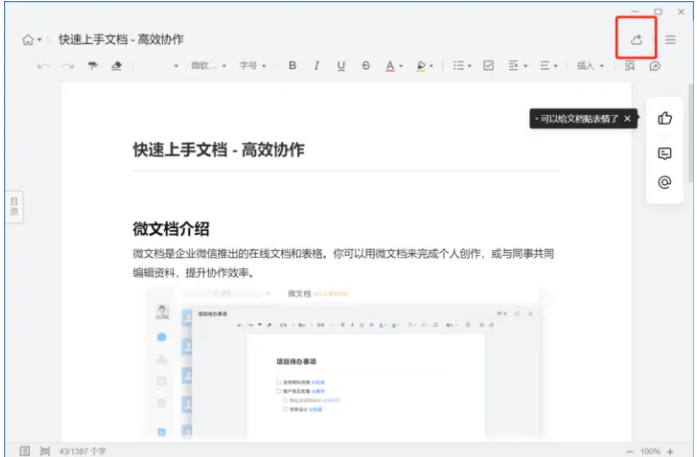This screenshot has width=697, height=457.
Task: Insert a checkbox to-do item
Action: [489, 66]
